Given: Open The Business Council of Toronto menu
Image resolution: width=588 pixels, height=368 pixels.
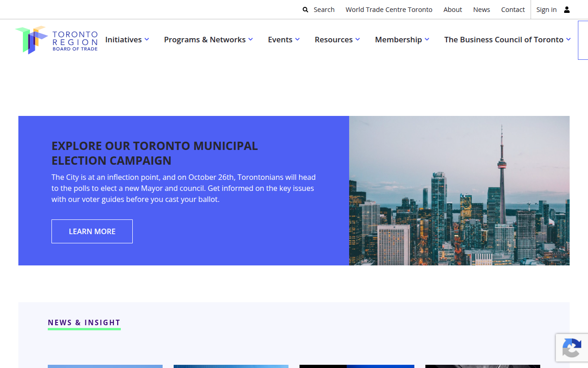Looking at the screenshot, I should 504,40.
